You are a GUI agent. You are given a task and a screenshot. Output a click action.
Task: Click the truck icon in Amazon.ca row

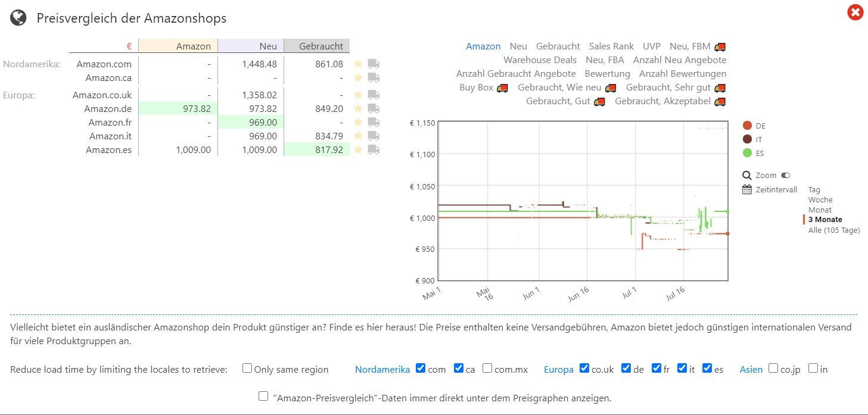(x=374, y=77)
